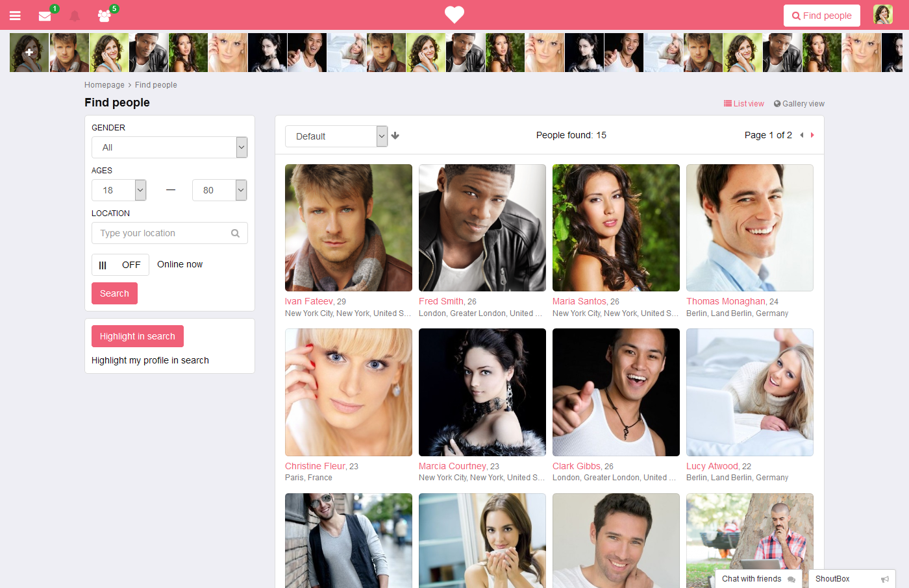Viewport: 909px width, 588px height.
Task: Open the Default sort order dropdown
Action: point(336,136)
